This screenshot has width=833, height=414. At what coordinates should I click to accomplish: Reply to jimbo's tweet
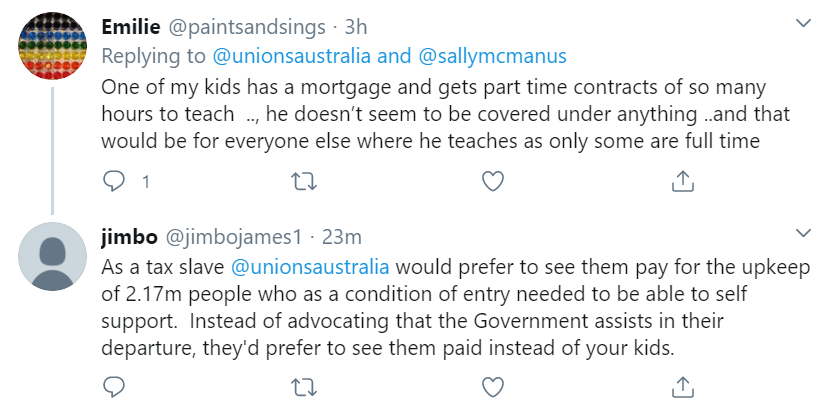tap(116, 386)
